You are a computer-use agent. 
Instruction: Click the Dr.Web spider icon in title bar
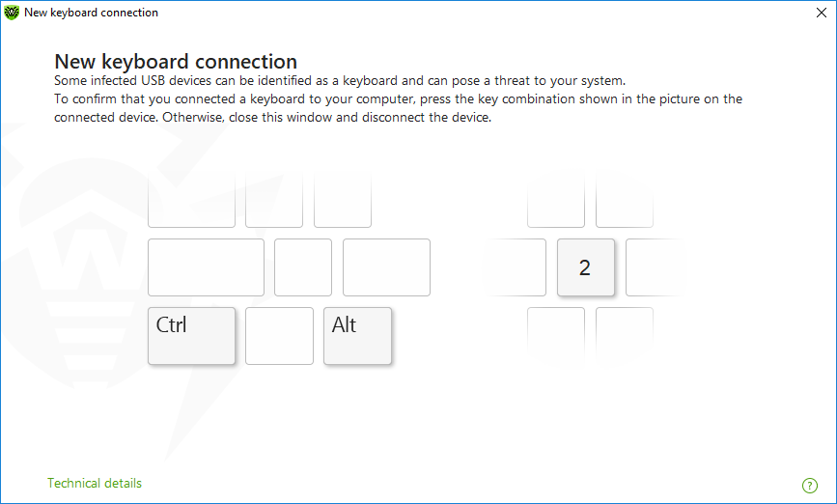tap(12, 13)
